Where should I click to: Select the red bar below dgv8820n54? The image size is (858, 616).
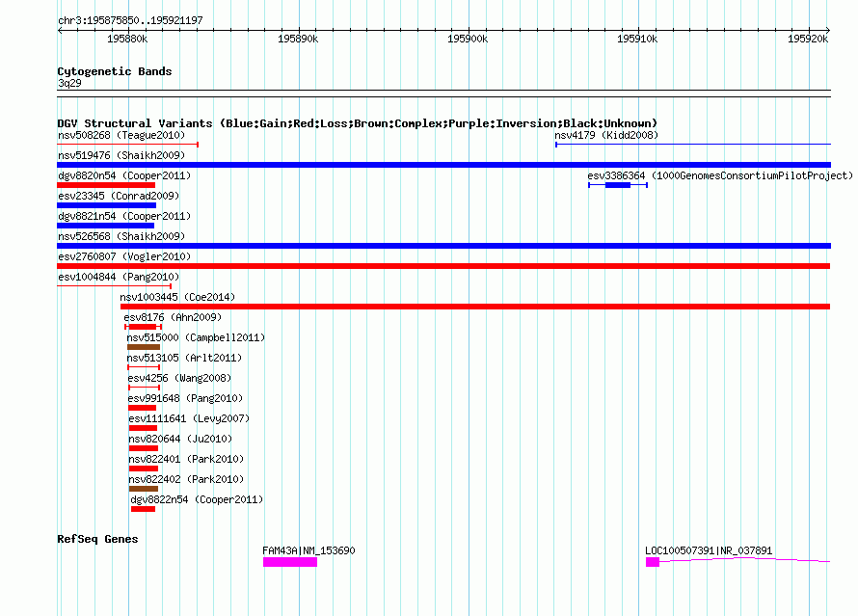click(106, 185)
